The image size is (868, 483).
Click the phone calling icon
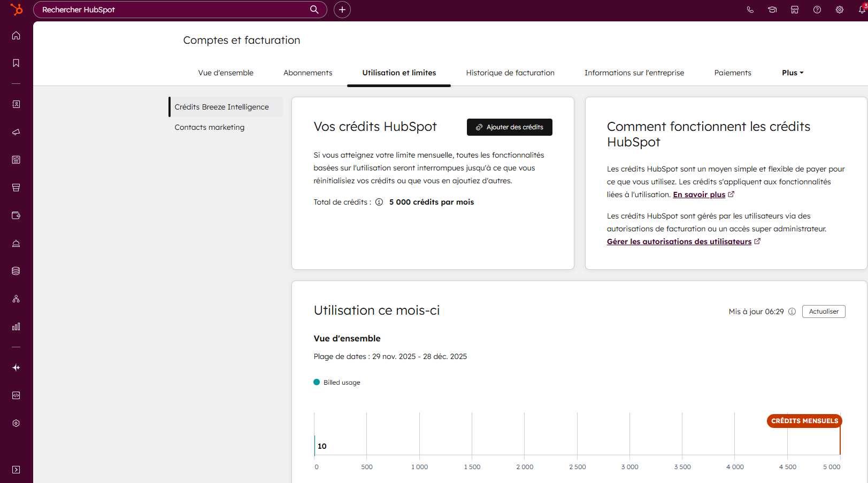coord(750,10)
